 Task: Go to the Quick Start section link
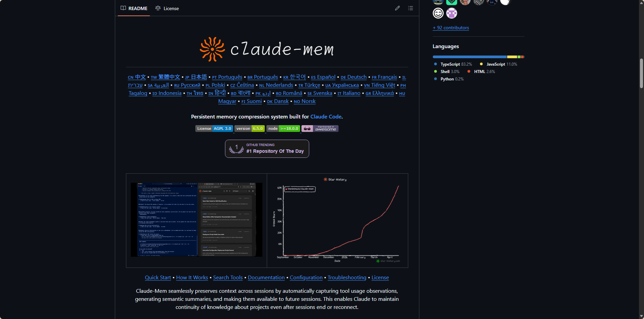158,278
